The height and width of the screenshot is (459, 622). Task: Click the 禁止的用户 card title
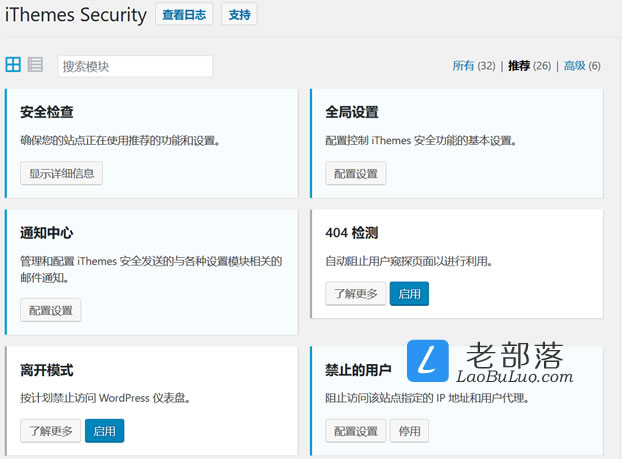(358, 370)
